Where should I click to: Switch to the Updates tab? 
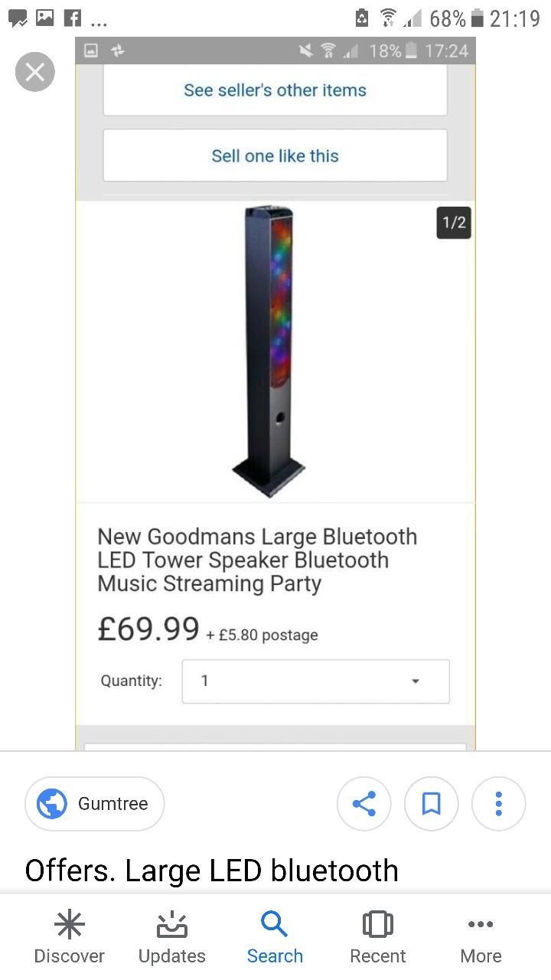[172, 937]
